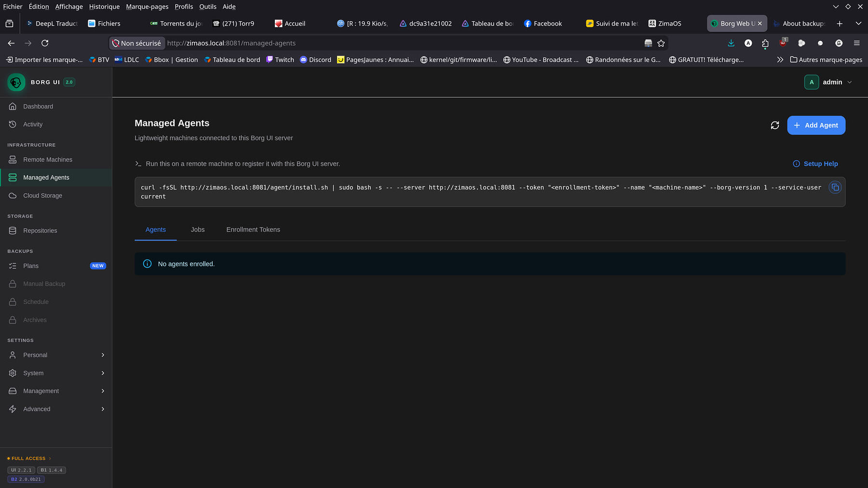Click the Add Agent button
Screen dimensions: 868x488
click(816, 125)
